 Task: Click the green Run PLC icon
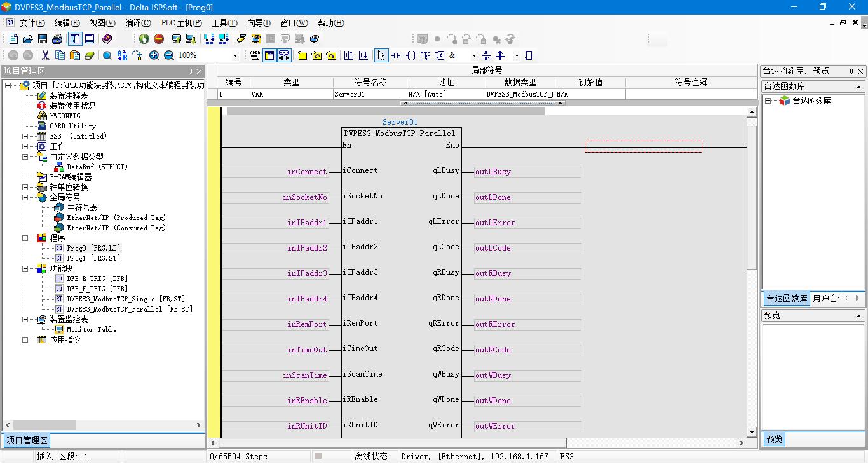pyautogui.click(x=144, y=39)
